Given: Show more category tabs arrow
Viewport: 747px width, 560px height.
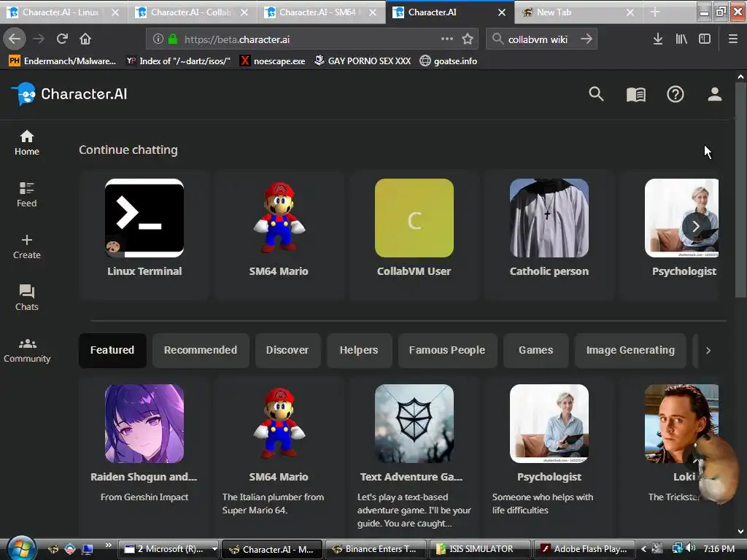Looking at the screenshot, I should pos(708,351).
